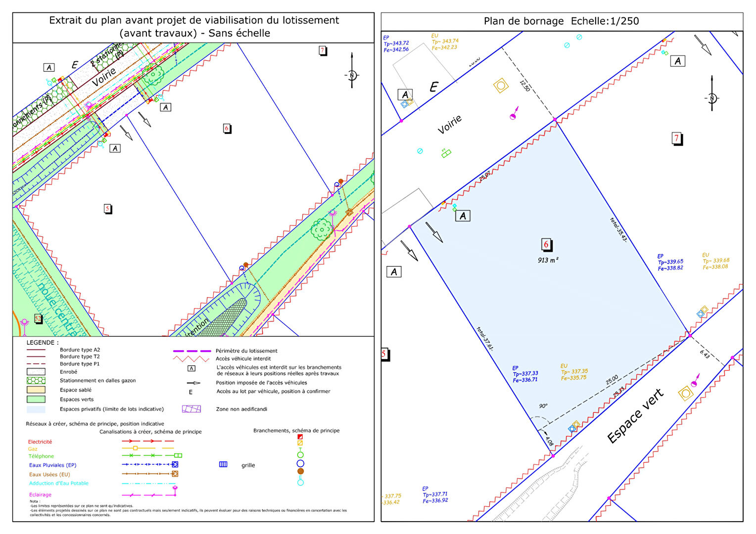Click the 913 m² area label
This screenshot has width=756, height=534.
point(548,260)
